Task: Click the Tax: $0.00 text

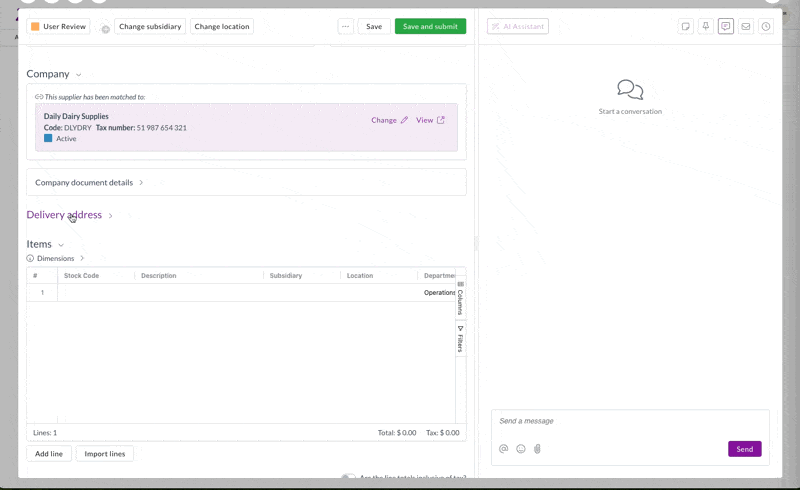Action: pyautogui.click(x=442, y=433)
